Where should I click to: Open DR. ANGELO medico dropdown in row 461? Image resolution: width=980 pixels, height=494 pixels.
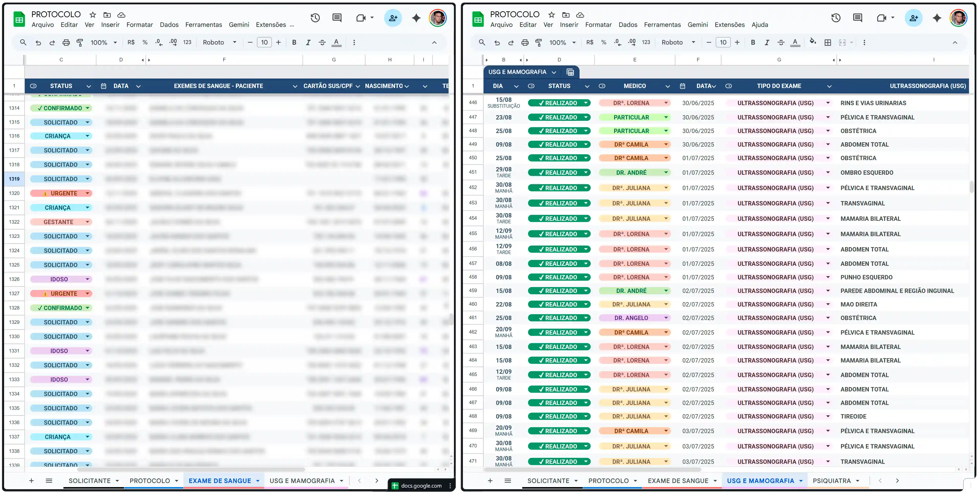(x=666, y=318)
